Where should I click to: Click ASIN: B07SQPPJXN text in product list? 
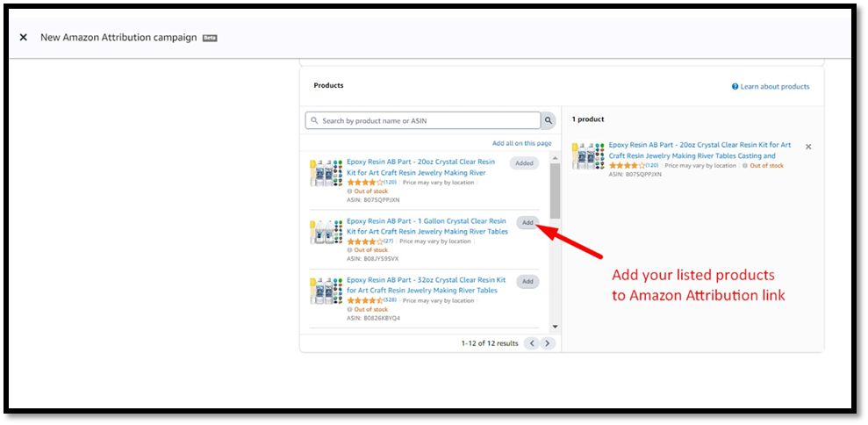pos(373,199)
